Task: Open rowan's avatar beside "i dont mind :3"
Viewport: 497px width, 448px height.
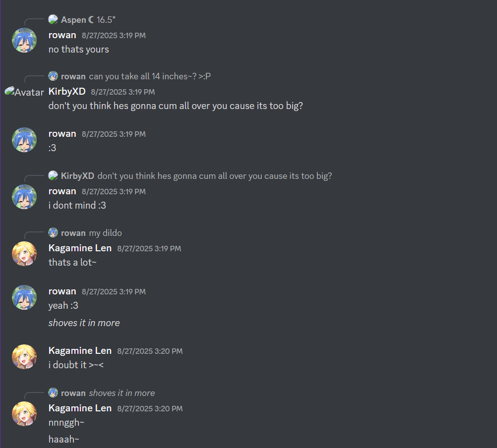Action: point(24,197)
